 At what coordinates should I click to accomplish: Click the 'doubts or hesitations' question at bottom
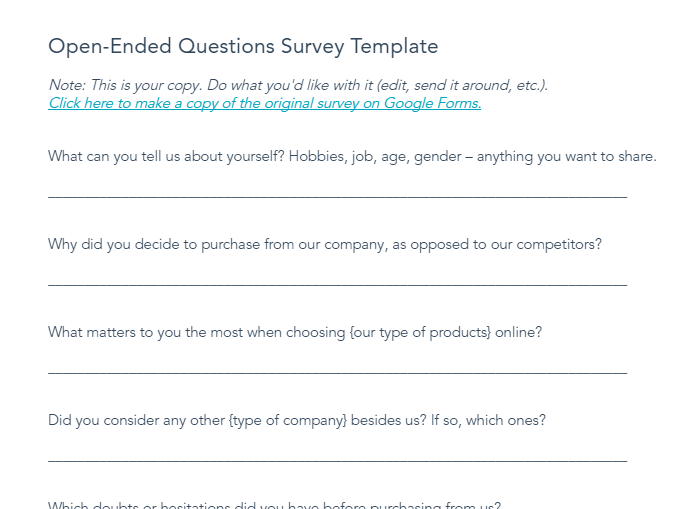(274, 505)
